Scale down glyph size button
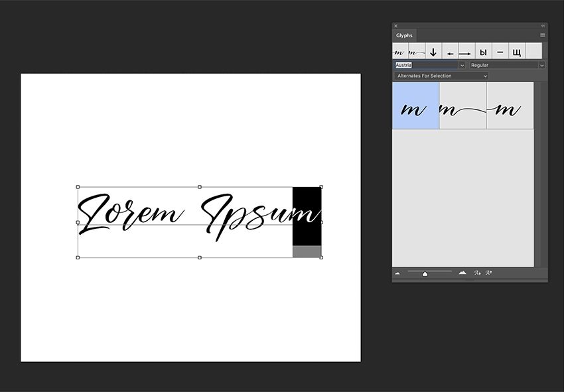 coord(477,273)
